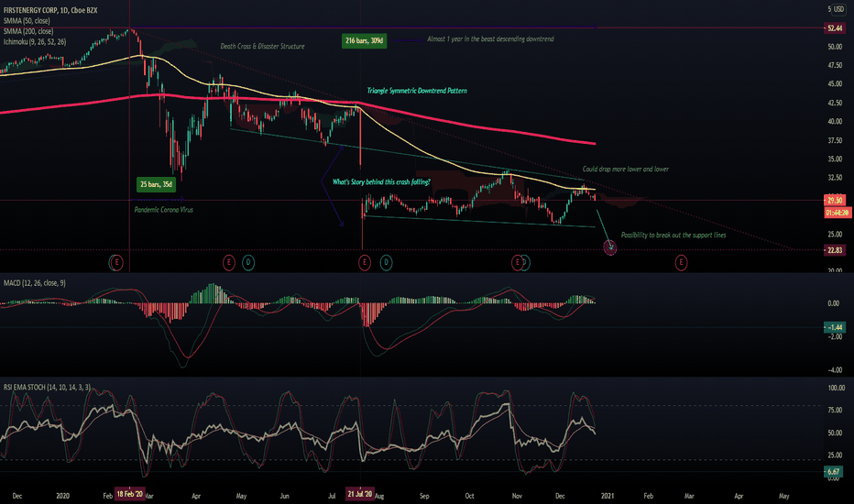Click the 100.00 label on RSI axis
854x504 pixels.
(836, 388)
